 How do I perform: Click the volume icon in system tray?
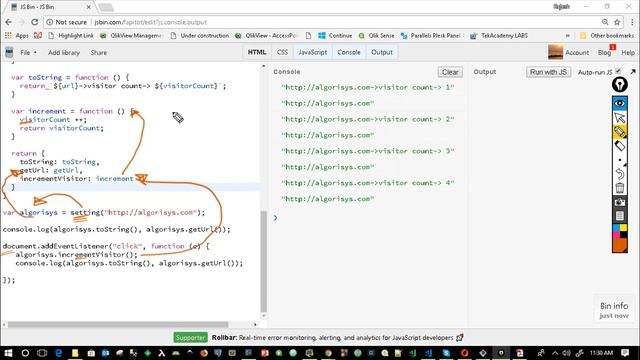(566, 353)
